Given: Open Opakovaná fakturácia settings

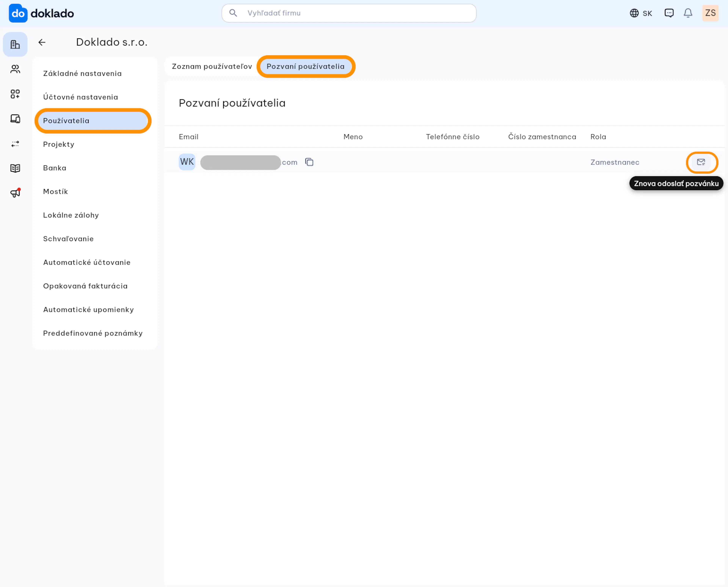Looking at the screenshot, I should pyautogui.click(x=95, y=286).
